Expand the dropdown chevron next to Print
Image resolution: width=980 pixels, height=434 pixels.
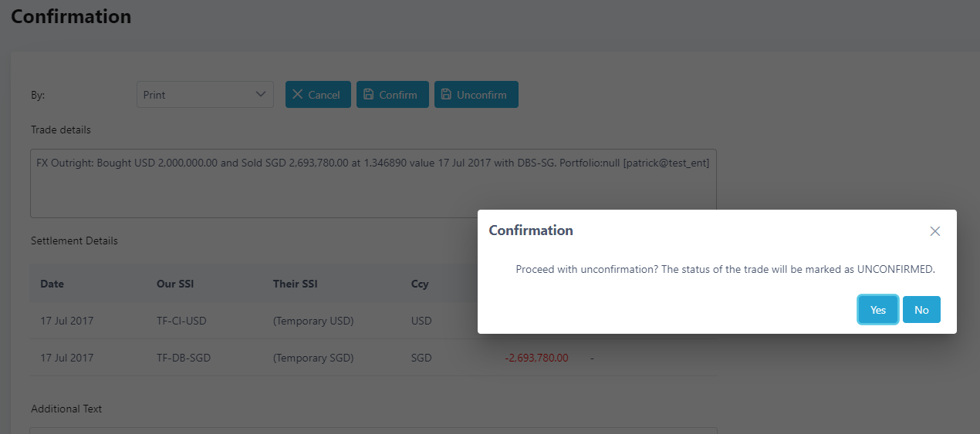[x=260, y=95]
